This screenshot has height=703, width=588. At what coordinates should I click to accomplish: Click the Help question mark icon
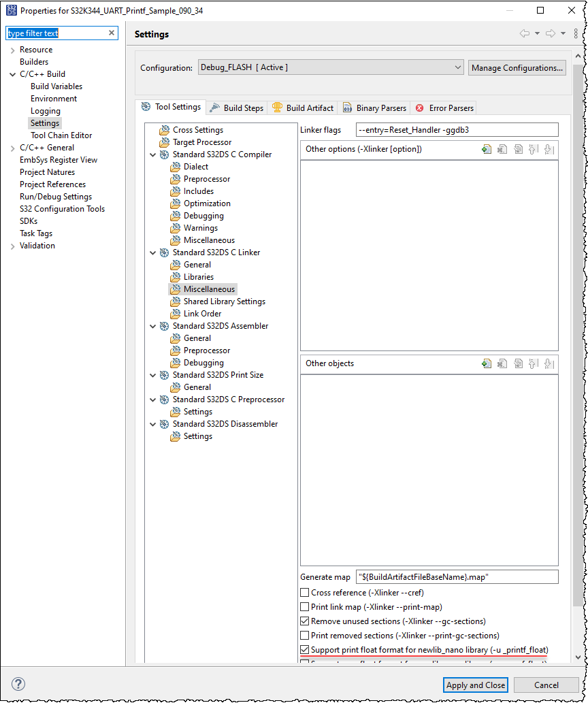pyautogui.click(x=17, y=685)
